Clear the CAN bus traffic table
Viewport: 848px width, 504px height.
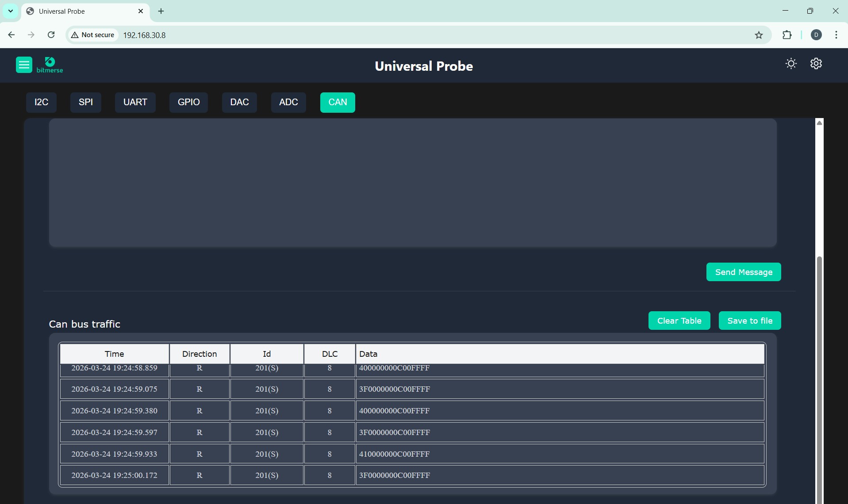pos(679,321)
